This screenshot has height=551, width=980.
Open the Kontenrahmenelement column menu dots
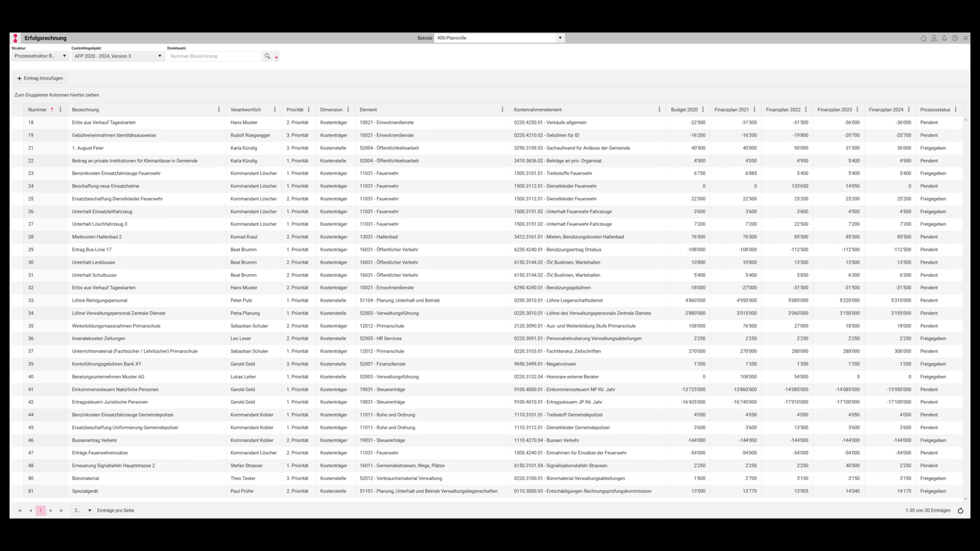pyautogui.click(x=659, y=110)
